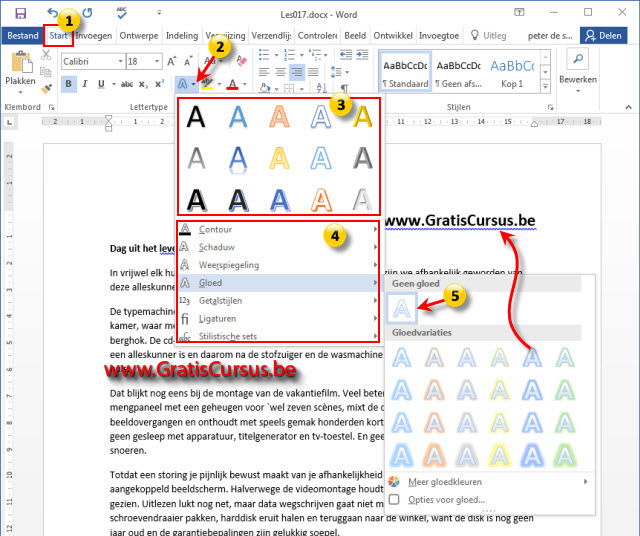640x536 pixels.
Task: Align text left icon
Action: pos(264,72)
